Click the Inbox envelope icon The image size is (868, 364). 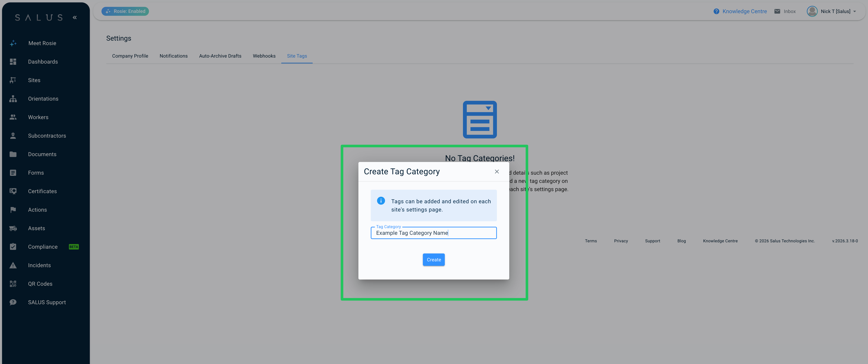[x=777, y=11]
